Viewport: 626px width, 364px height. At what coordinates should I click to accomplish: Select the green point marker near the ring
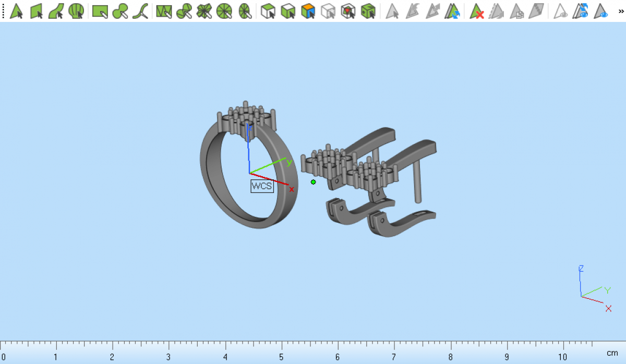[313, 182]
